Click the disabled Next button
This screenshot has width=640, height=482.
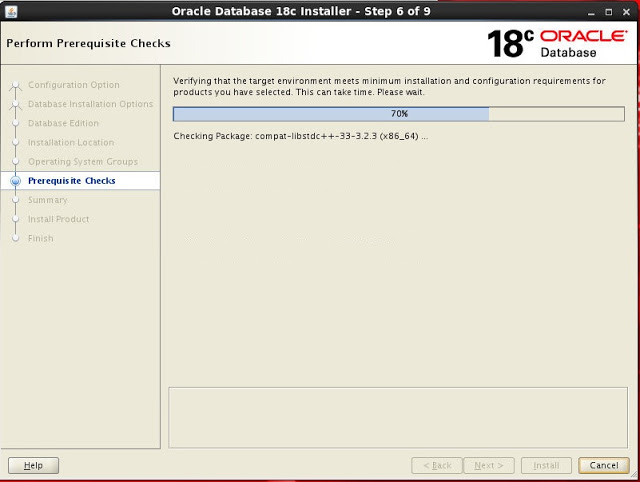coord(490,465)
